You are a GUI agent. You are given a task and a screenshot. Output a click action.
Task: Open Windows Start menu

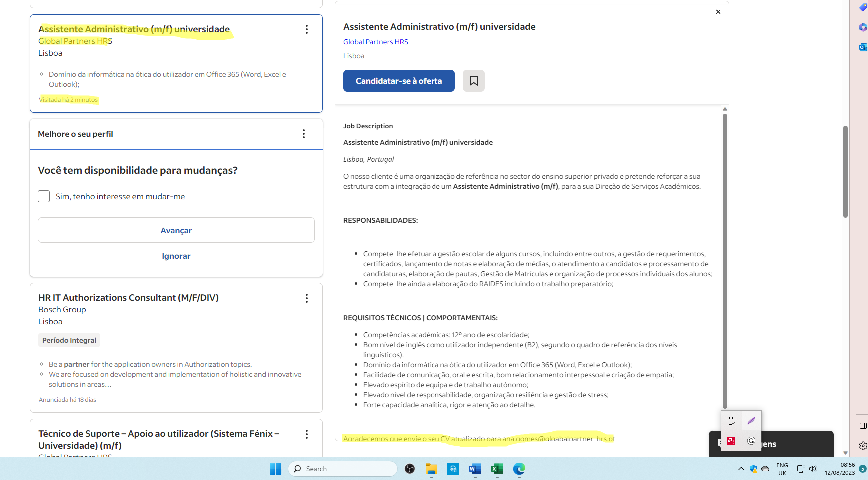point(275,469)
